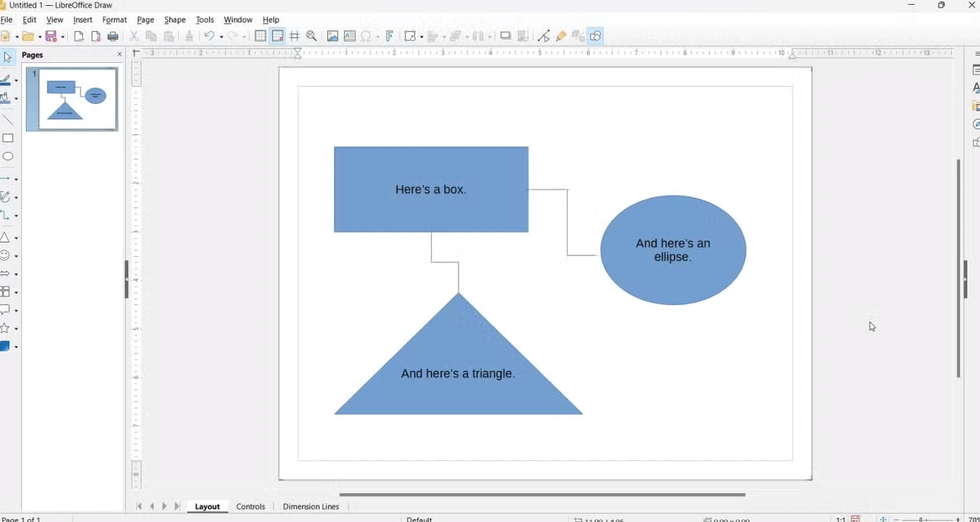
Task: Toggle Helplines While Moving
Action: [294, 36]
